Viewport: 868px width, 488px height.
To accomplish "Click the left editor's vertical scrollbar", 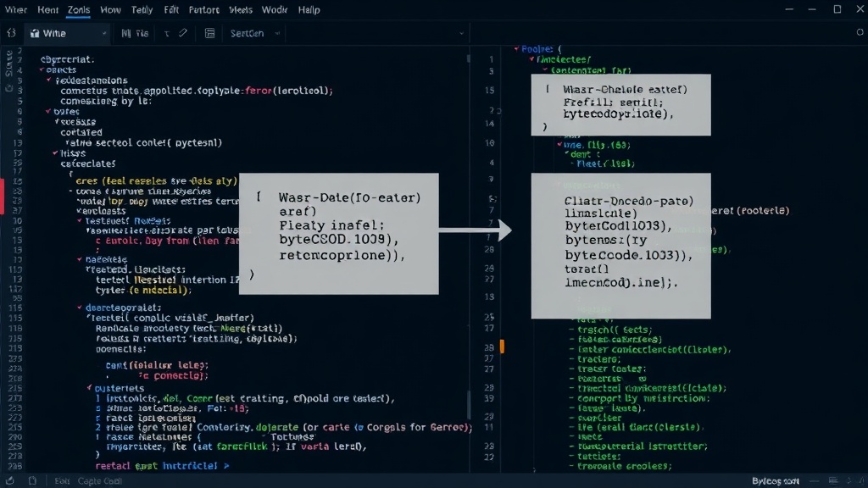I will pyautogui.click(x=469, y=407).
